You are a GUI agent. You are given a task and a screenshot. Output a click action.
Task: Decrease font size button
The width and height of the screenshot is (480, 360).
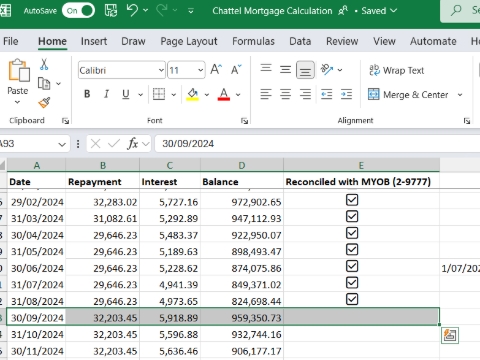pos(236,70)
